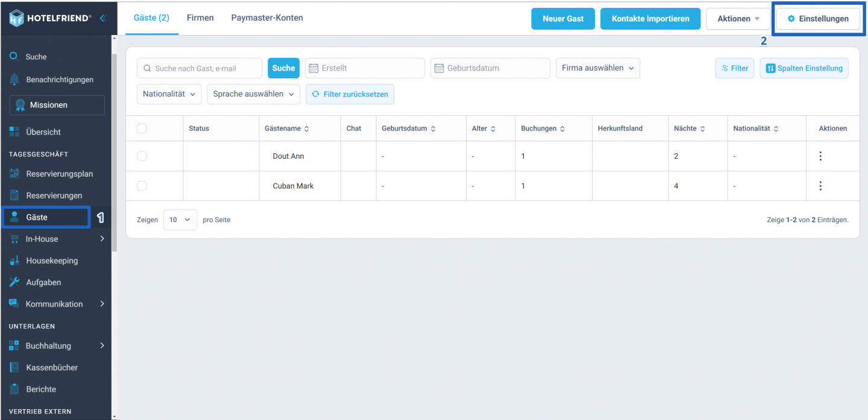Check the Cuban Mark row checkbox

click(142, 186)
